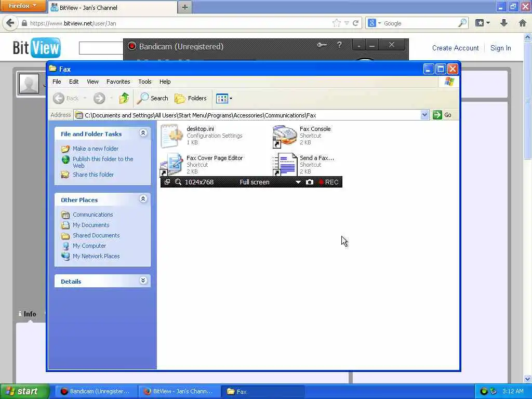Collapse the Other Places panel

143,199
